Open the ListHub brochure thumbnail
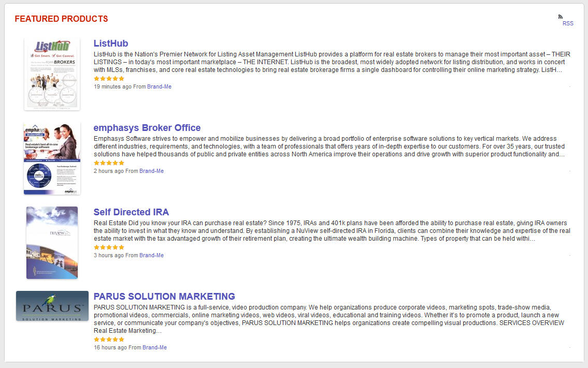Screen dimensions: 588x368 tap(52, 73)
